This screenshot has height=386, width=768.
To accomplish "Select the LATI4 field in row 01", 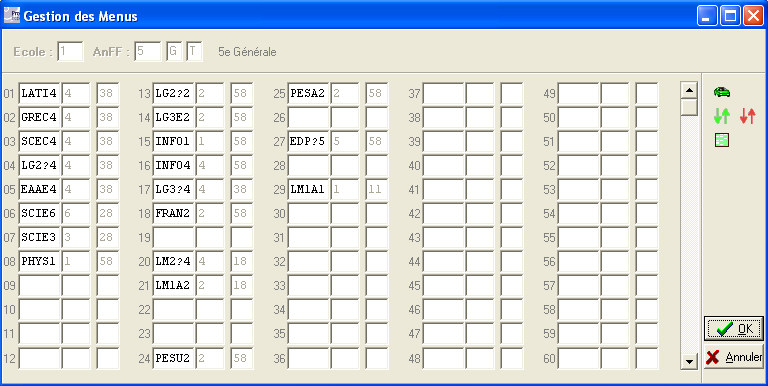I will tap(39, 93).
